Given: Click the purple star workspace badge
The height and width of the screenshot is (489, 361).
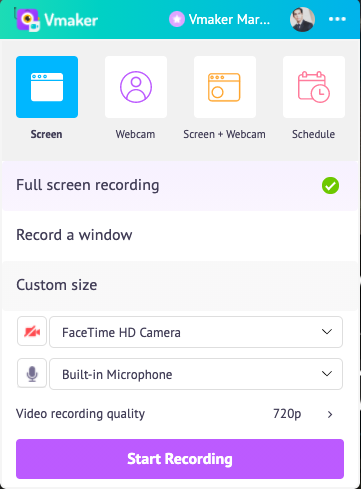Looking at the screenshot, I should (177, 19).
